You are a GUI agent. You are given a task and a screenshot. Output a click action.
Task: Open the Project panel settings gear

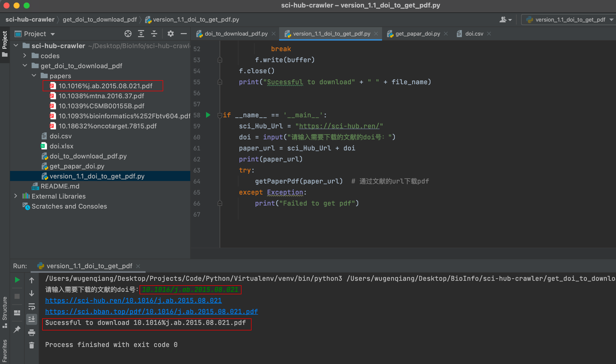171,34
